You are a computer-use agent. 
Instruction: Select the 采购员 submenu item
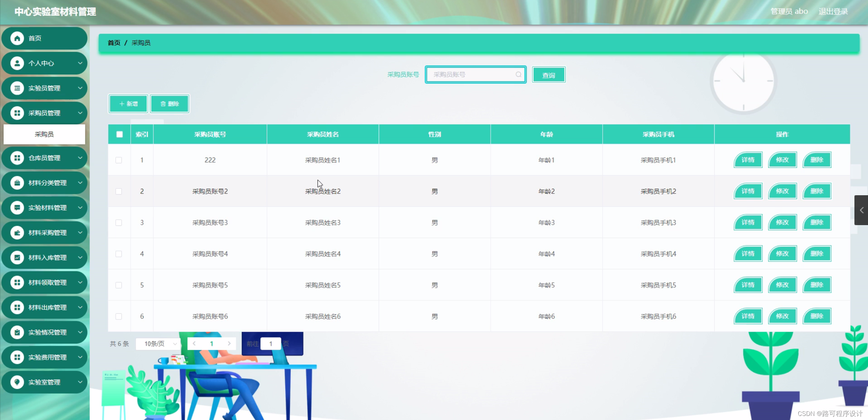point(44,134)
